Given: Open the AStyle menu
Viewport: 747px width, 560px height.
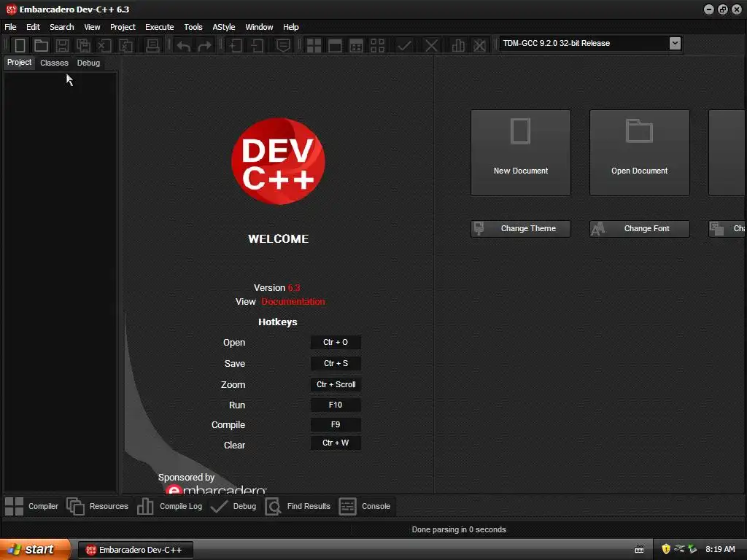Looking at the screenshot, I should pos(223,27).
